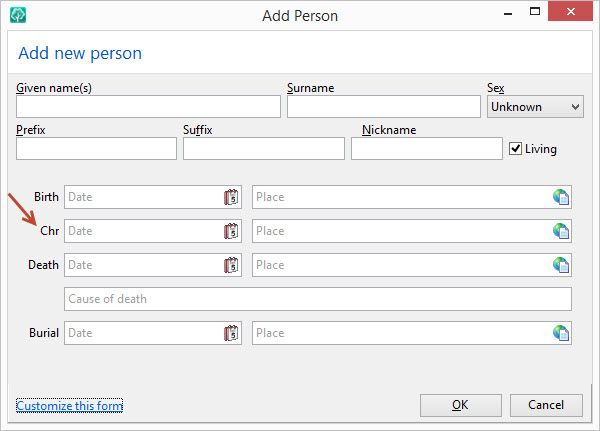
Task: Click the app tree icon in title bar
Action: [x=18, y=15]
